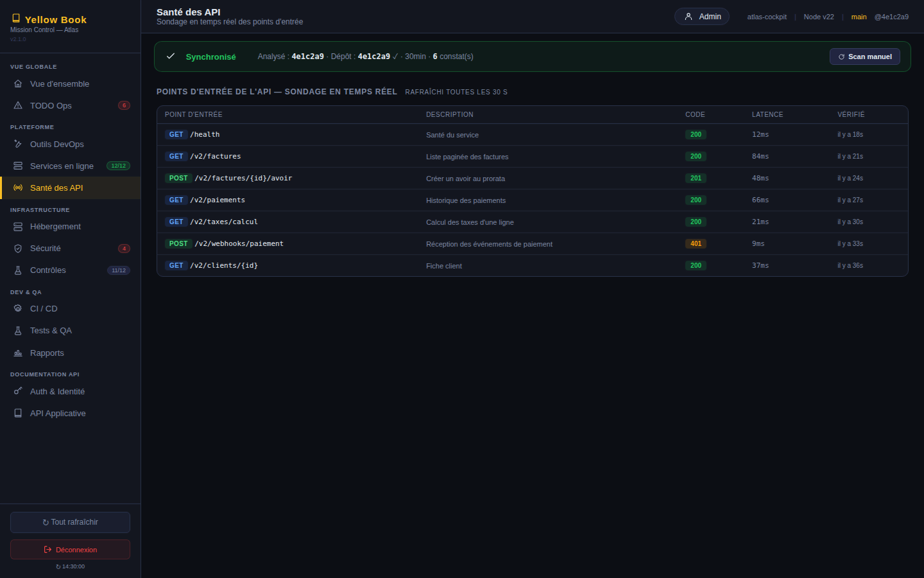Click the Historique des paiements description
This screenshot has width=924, height=578.
tap(466, 200)
